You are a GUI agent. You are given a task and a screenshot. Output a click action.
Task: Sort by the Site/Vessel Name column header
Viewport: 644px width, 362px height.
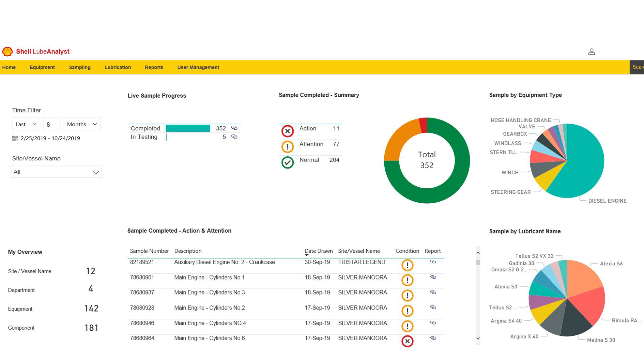(359, 251)
